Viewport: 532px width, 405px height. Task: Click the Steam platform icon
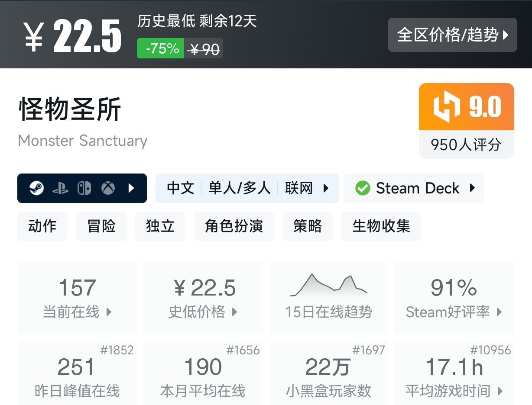[36, 188]
